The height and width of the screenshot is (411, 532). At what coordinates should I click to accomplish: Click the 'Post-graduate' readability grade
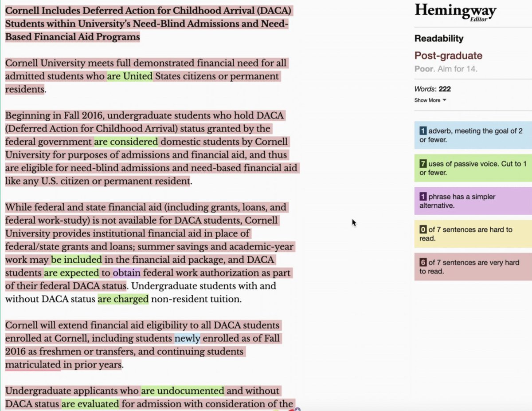(x=448, y=55)
